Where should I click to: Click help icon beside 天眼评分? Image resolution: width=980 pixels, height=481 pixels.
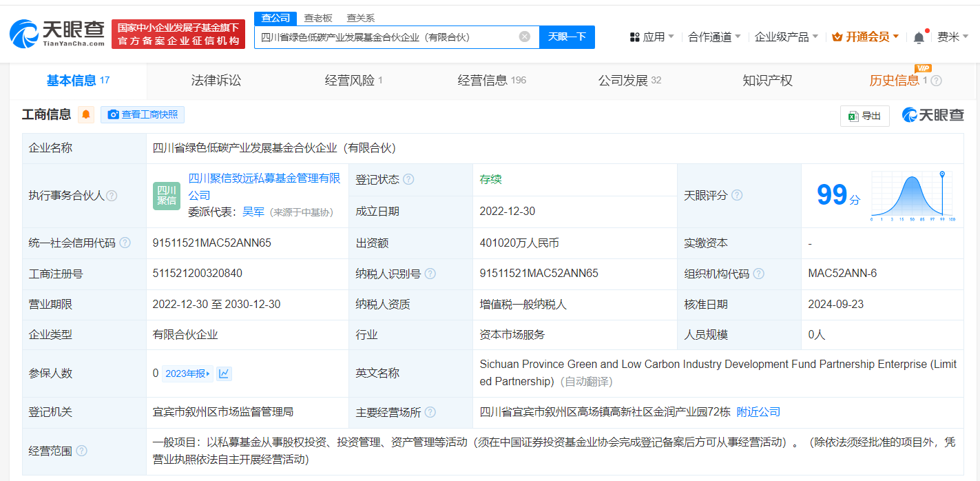737,196
